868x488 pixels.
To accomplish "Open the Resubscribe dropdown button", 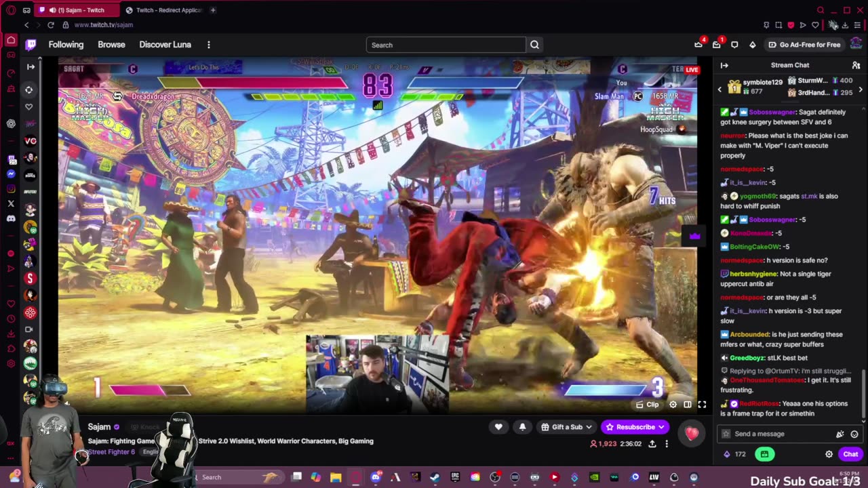I will [x=635, y=427].
